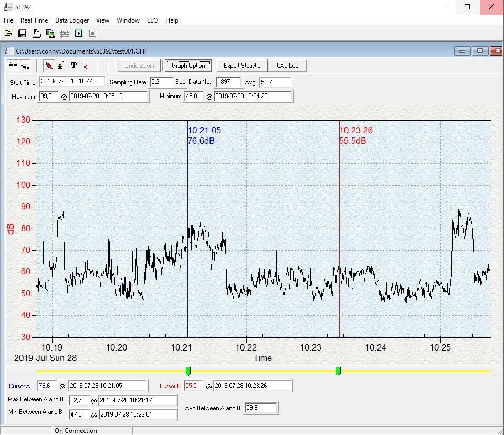Image resolution: width=504 pixels, height=435 pixels.
Task: Stop recording with the stop icon
Action: click(x=92, y=34)
